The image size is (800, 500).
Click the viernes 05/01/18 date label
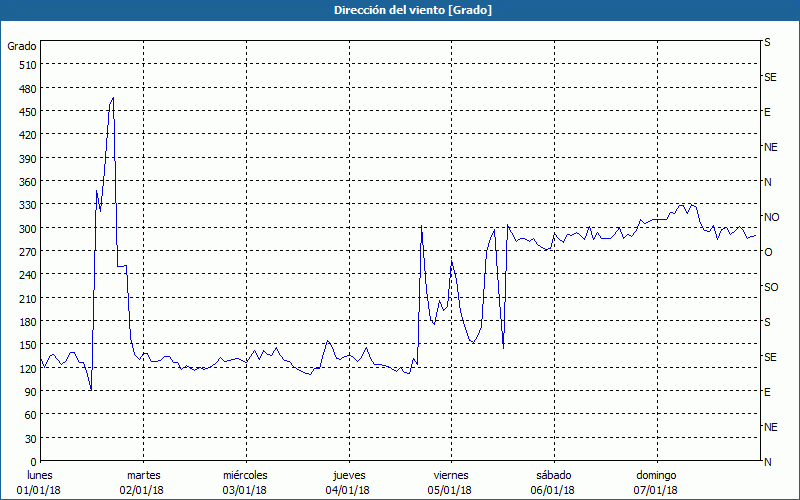pos(450,482)
